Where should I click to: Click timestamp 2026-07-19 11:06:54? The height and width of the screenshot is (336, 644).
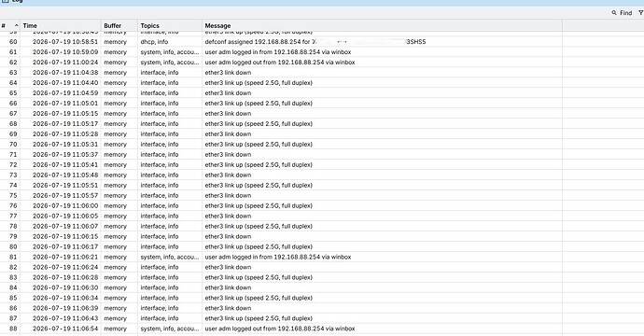pos(65,329)
